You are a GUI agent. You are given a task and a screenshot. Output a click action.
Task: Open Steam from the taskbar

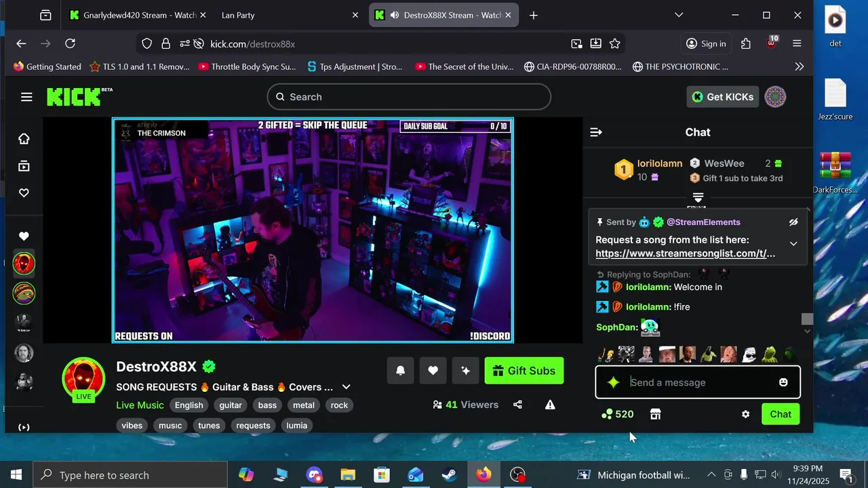(449, 474)
